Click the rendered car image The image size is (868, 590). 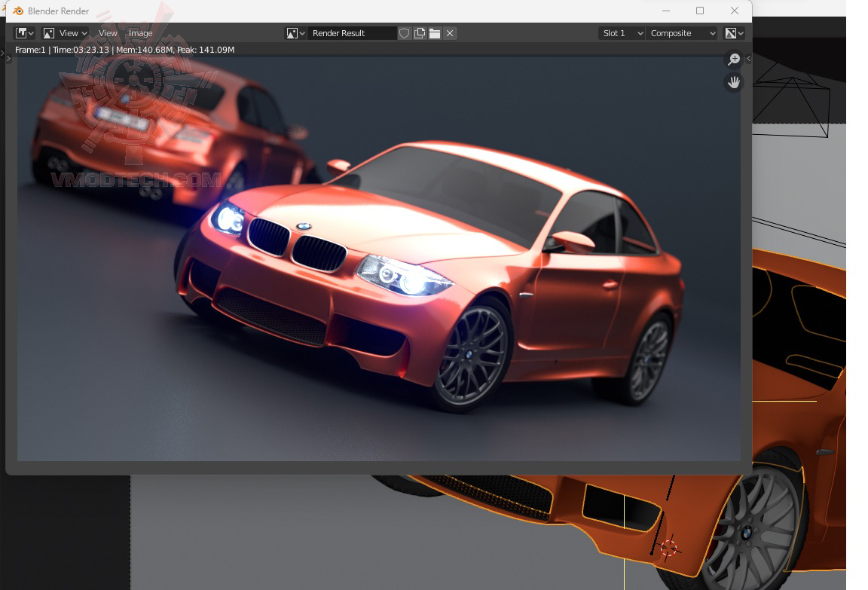(379, 258)
